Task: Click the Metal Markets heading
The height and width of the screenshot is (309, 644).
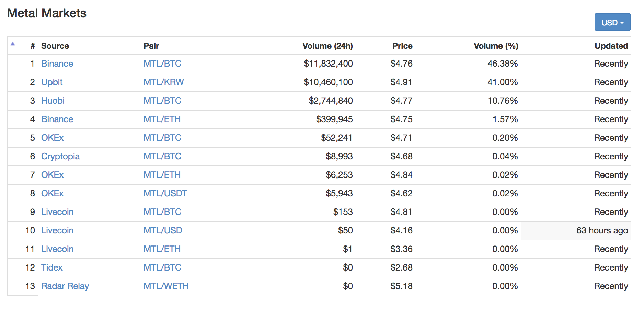Action: 47,13
